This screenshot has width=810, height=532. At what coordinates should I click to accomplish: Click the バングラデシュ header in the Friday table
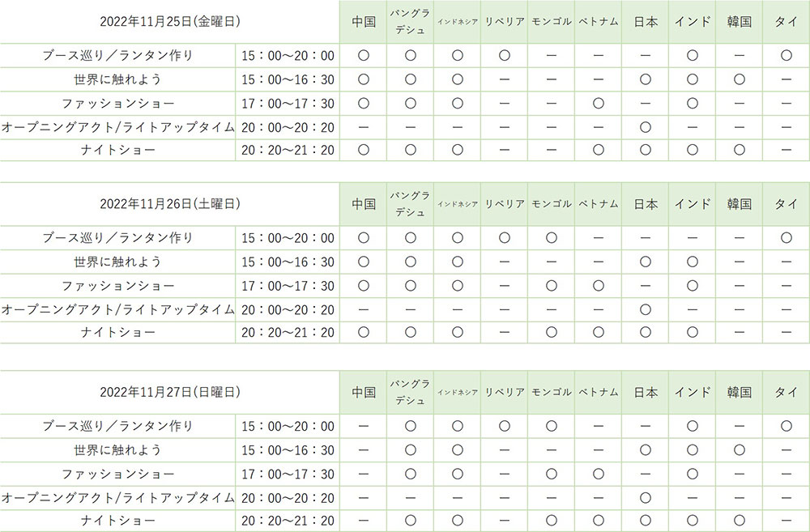(x=410, y=22)
